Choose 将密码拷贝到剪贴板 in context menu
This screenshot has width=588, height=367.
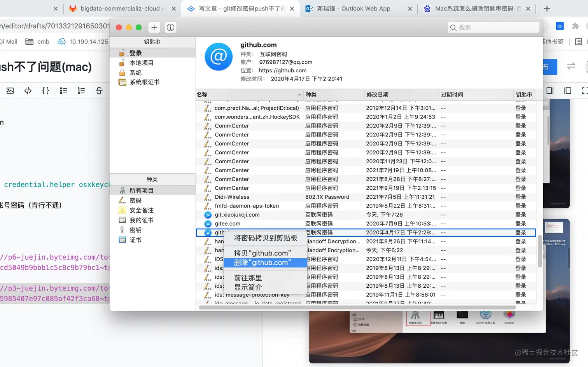(x=266, y=238)
